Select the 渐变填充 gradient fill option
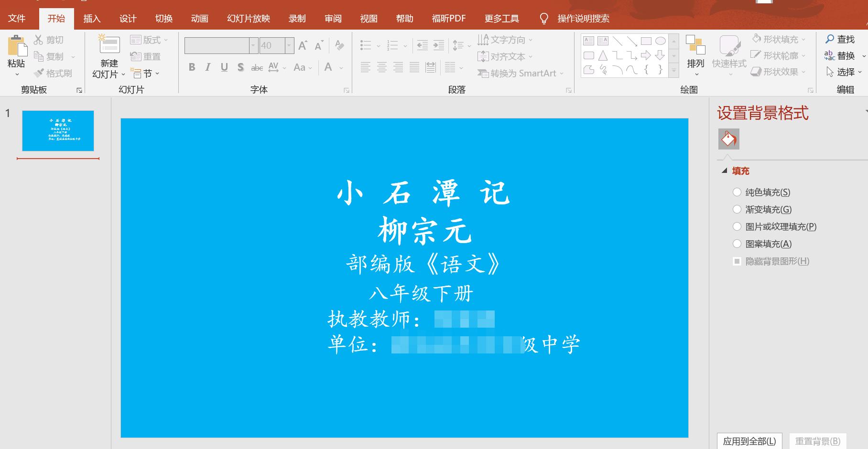The height and width of the screenshot is (449, 868). [738, 209]
